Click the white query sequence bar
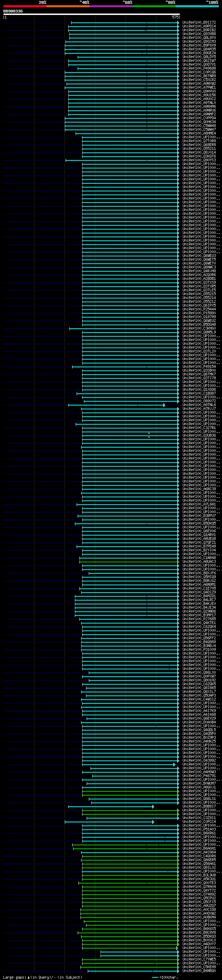This screenshot has height=980, width=222. 92,14
